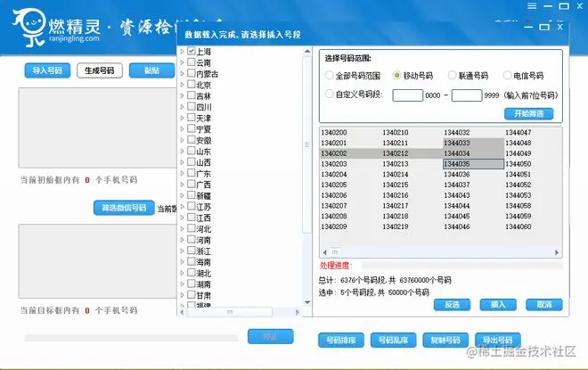The image size is (588, 370).
Task: Expand the 上海 tree node
Action: pyautogui.click(x=183, y=51)
